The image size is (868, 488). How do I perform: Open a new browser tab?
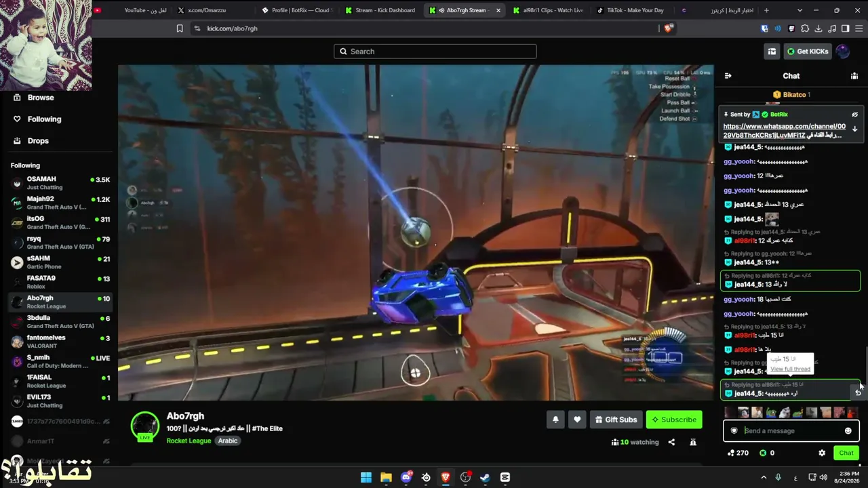coord(766,10)
